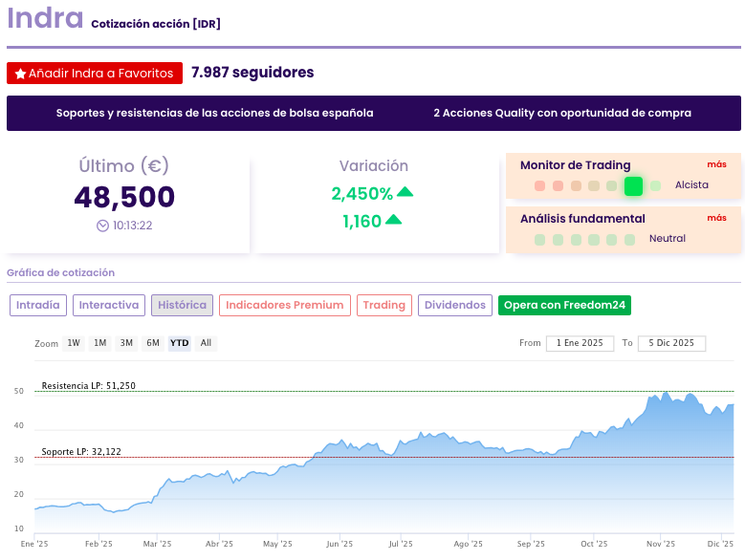Screen dimensions: 745x560
Task: Click the To date field 5 Dic 2025
Action: [671, 343]
